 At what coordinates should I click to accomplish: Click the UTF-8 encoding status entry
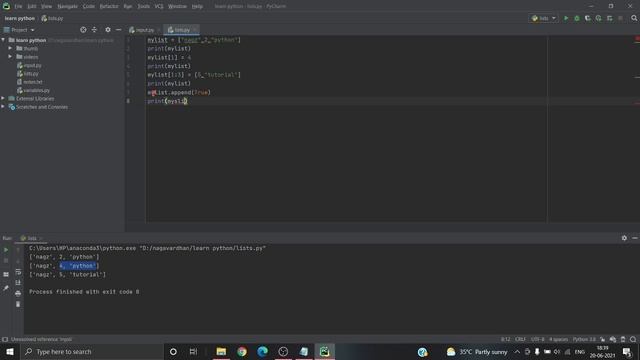[x=537, y=339]
